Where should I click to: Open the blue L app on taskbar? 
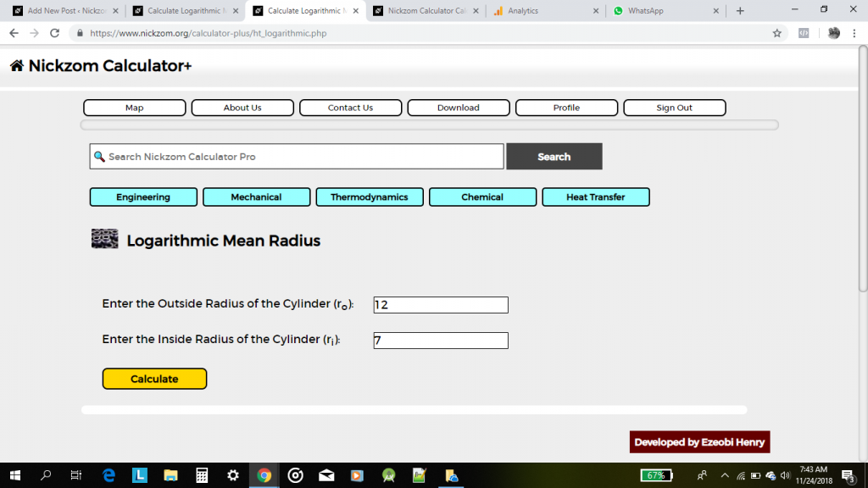click(x=140, y=475)
